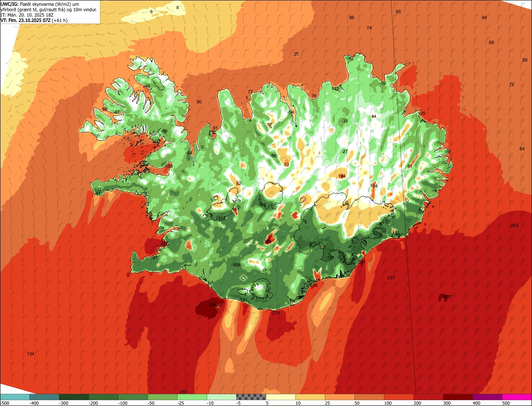This screenshot has width=532, height=406.
Task: Select the 133 value on the south coast
Action: pos(244,300)
